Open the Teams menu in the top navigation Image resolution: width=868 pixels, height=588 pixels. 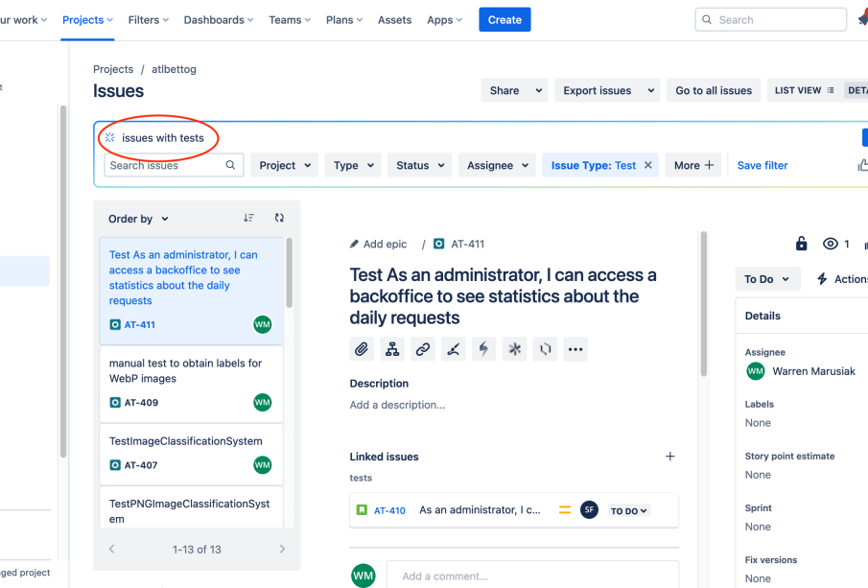tap(290, 19)
